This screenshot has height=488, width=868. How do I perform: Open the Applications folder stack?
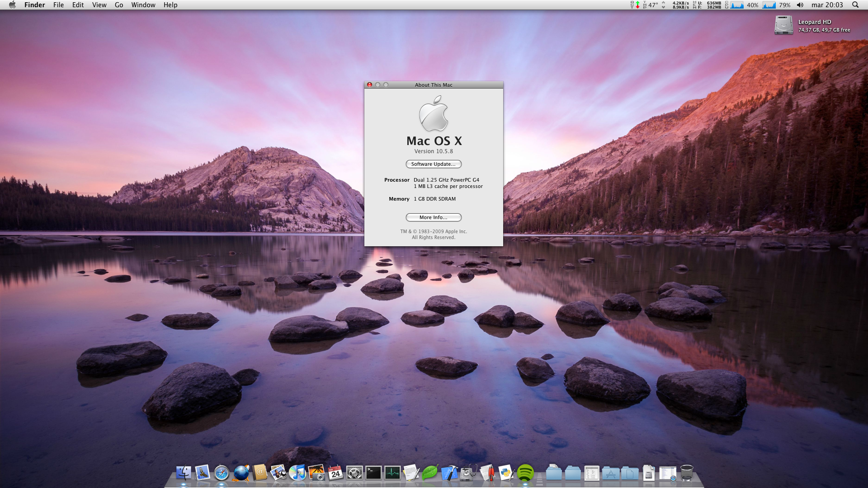point(610,474)
